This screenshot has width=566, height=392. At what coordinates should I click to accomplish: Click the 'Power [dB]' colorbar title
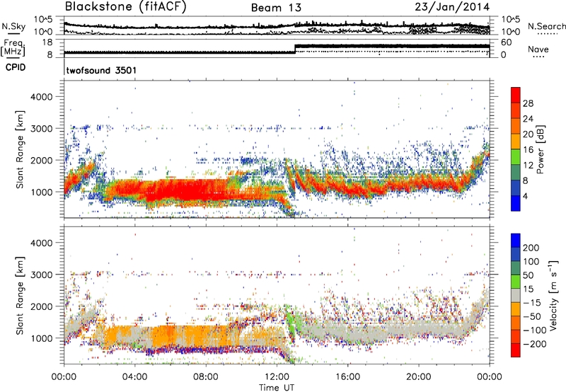pyautogui.click(x=541, y=149)
